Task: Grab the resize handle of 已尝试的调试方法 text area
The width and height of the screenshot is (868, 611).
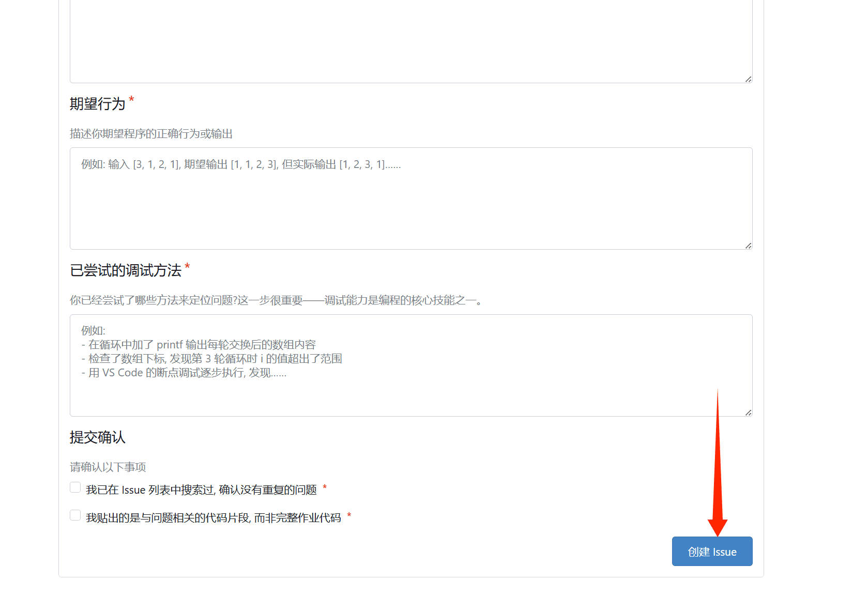Action: (748, 413)
